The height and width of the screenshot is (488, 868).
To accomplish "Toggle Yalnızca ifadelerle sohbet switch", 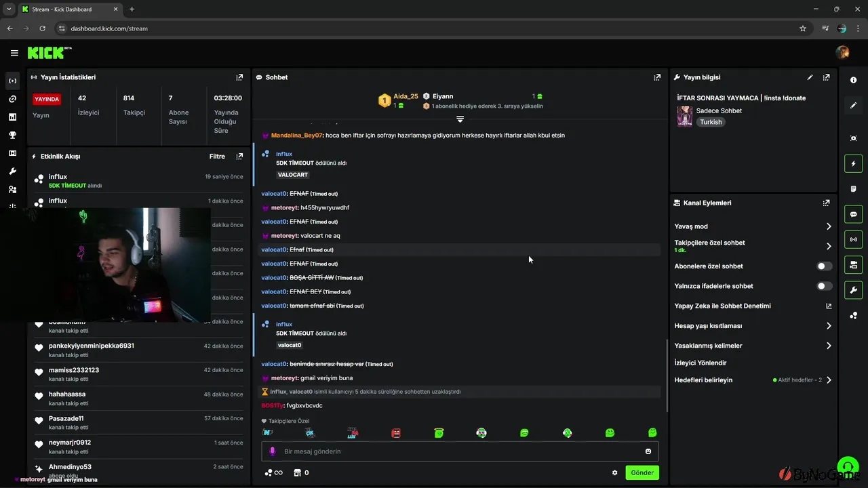I will [825, 286].
